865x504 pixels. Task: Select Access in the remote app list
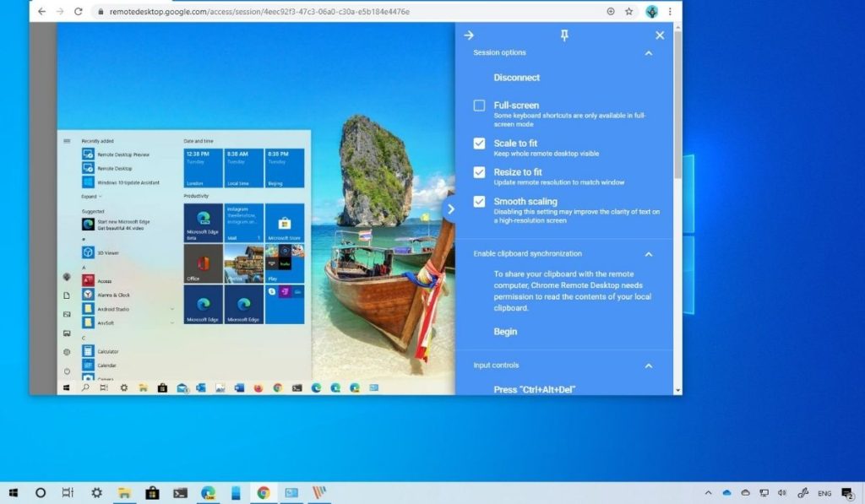[97, 280]
